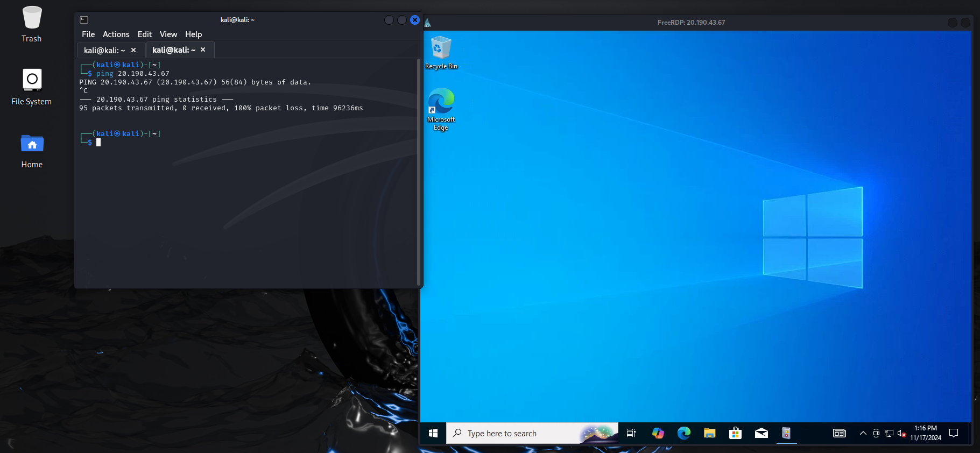The width and height of the screenshot is (980, 453).
Task: Open Microsoft Store from the taskbar
Action: tap(735, 433)
